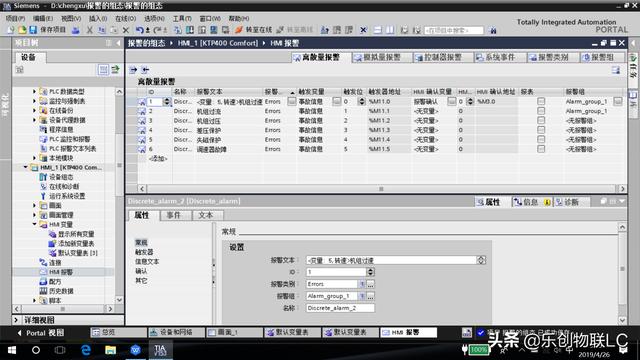Toggle report checkbox for alarm 差压保护
This screenshot has width=640, height=360.
point(541,130)
